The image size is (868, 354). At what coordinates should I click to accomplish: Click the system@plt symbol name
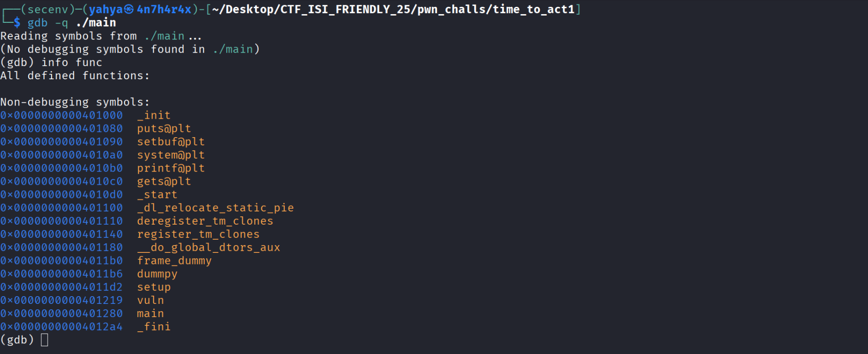pyautogui.click(x=171, y=155)
